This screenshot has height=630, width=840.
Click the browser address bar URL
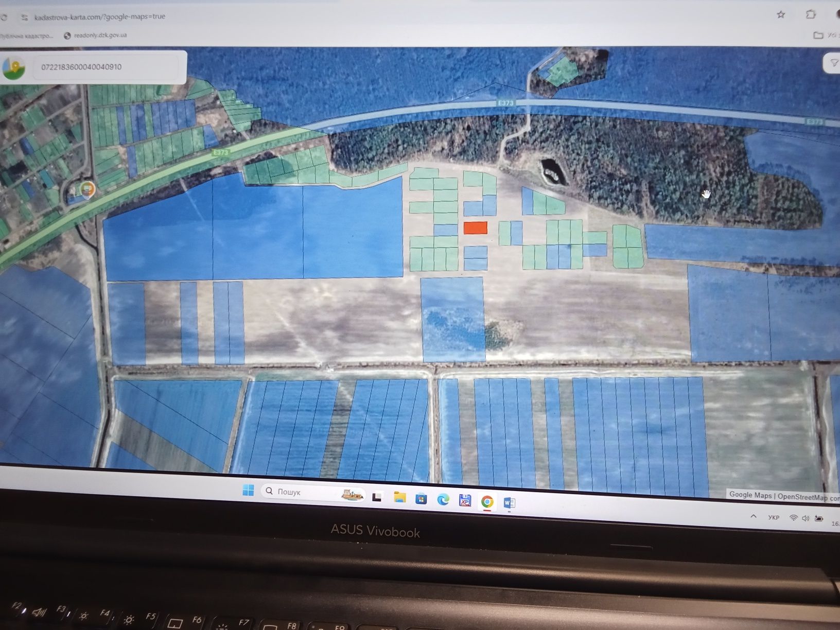coord(100,16)
